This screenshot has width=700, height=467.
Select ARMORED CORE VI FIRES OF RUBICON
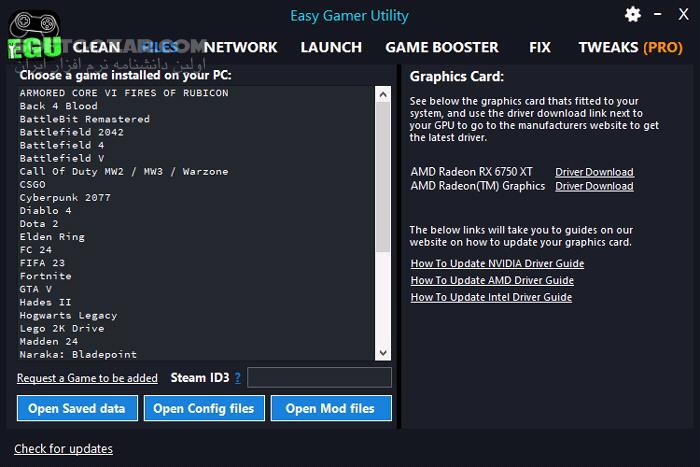click(x=196, y=93)
